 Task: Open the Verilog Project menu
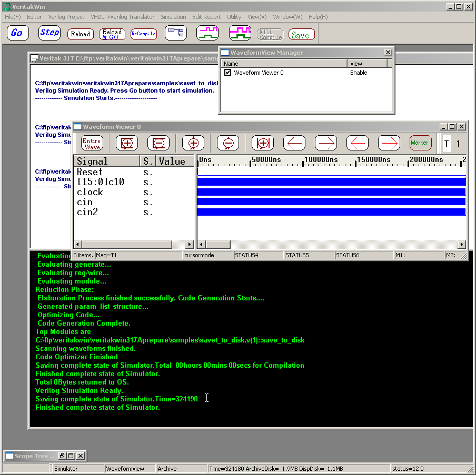tap(66, 17)
